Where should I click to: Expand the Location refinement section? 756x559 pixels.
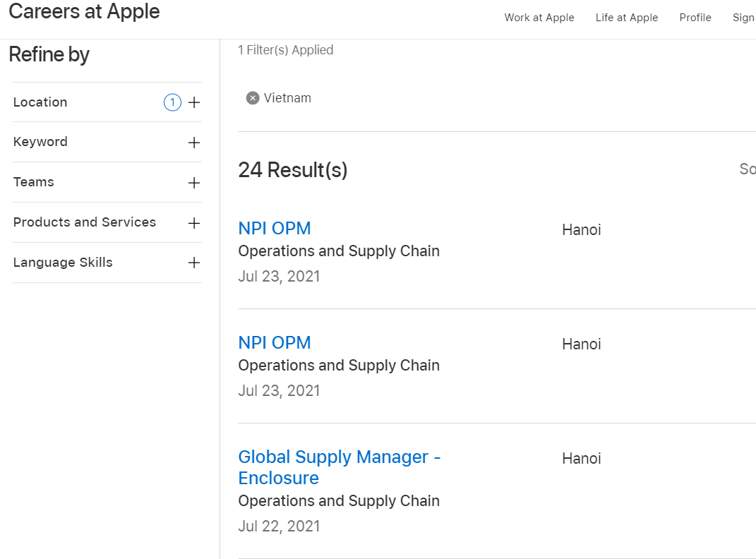[x=40, y=102]
